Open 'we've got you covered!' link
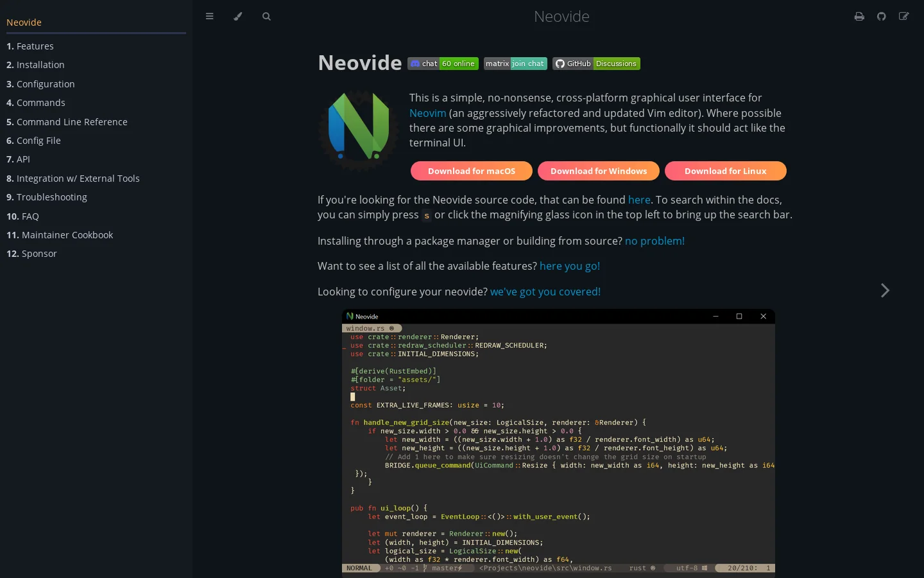This screenshot has height=578, width=924. (x=545, y=292)
